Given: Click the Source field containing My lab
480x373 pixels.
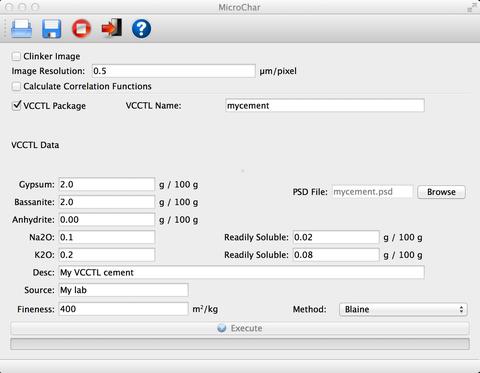Looking at the screenshot, I should 123,290.
